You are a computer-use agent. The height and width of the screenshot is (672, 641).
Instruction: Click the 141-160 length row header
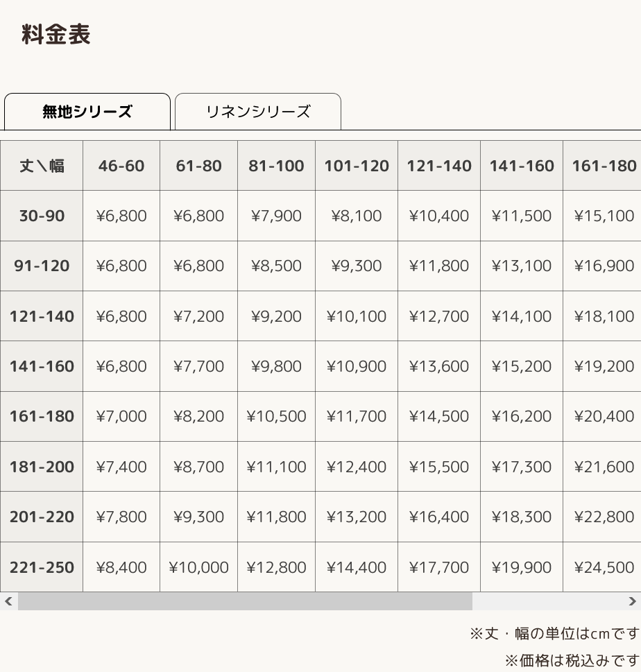[x=42, y=366]
